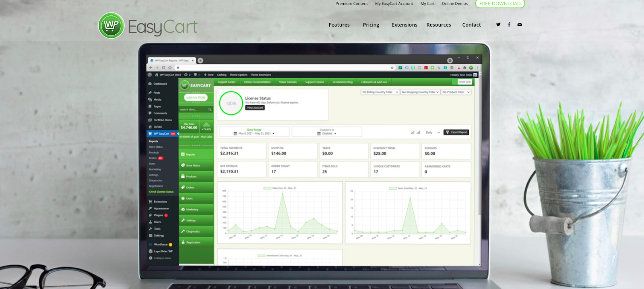Expand the No Product Filter dropdown

pyautogui.click(x=456, y=92)
